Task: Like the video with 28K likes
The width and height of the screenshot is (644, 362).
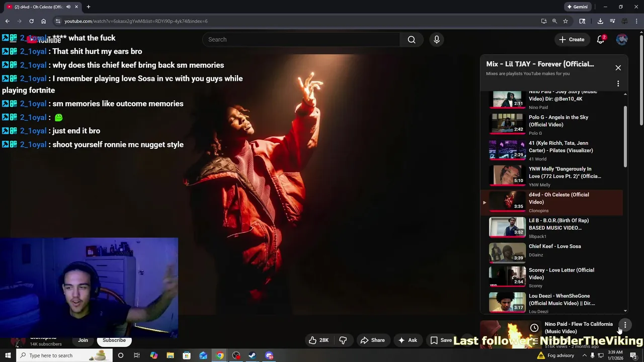Action: coord(318,340)
